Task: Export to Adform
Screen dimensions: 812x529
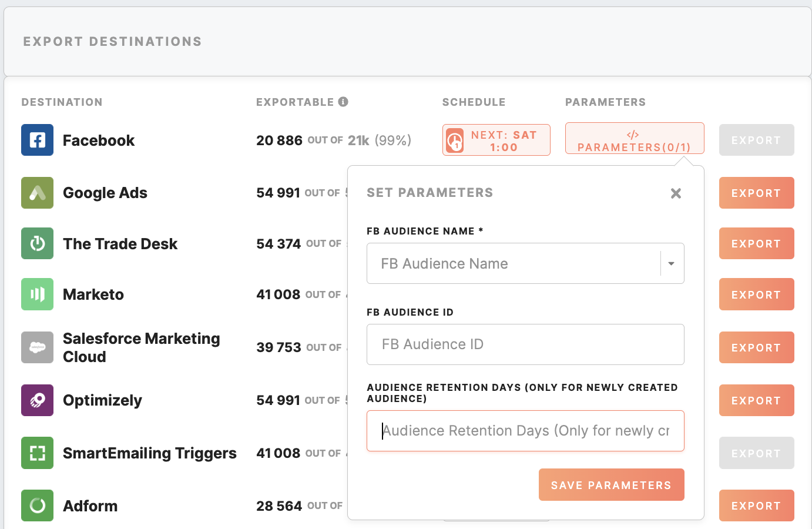Action: click(x=756, y=505)
